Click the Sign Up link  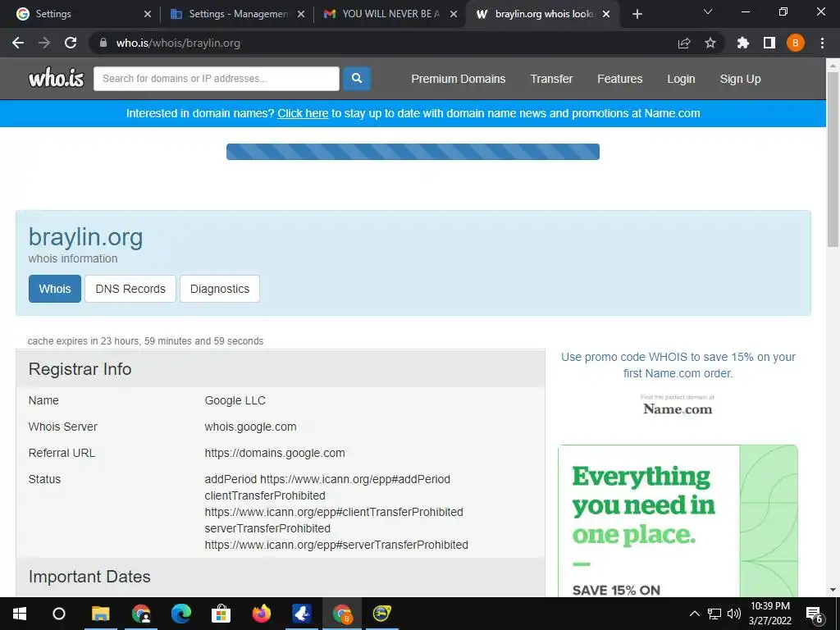(741, 79)
